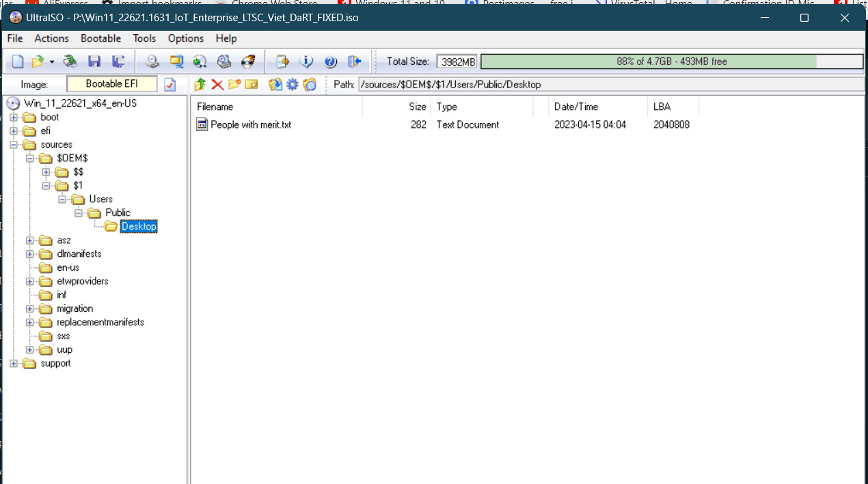Click the Total Size 3982MB field
This screenshot has width=868, height=484.
(457, 62)
